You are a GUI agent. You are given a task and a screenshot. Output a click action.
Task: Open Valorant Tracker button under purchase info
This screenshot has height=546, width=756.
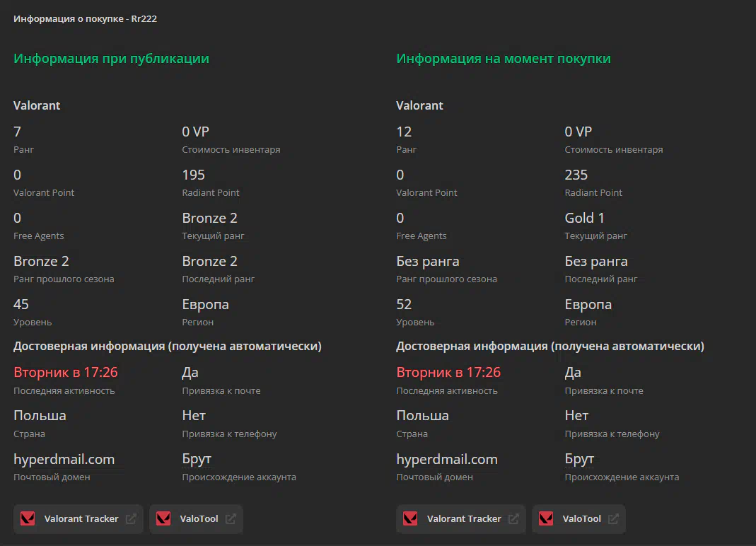[x=461, y=519]
